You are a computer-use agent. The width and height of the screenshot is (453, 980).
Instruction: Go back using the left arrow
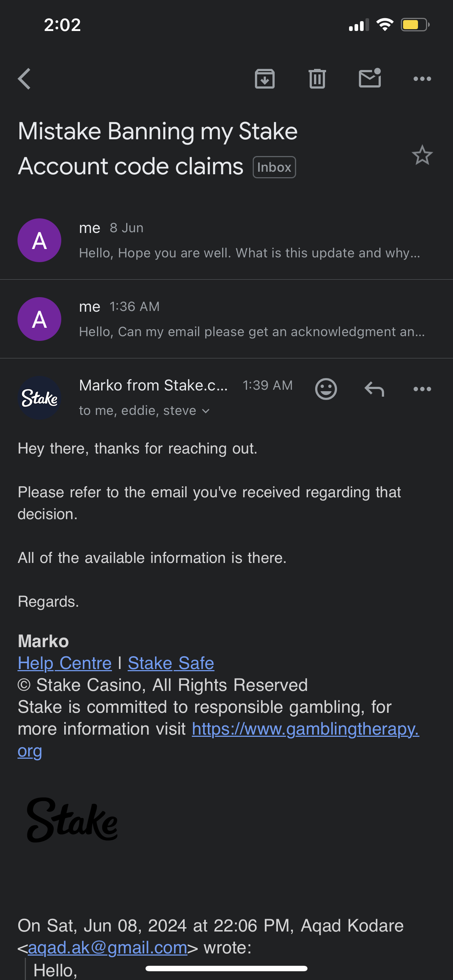[24, 79]
